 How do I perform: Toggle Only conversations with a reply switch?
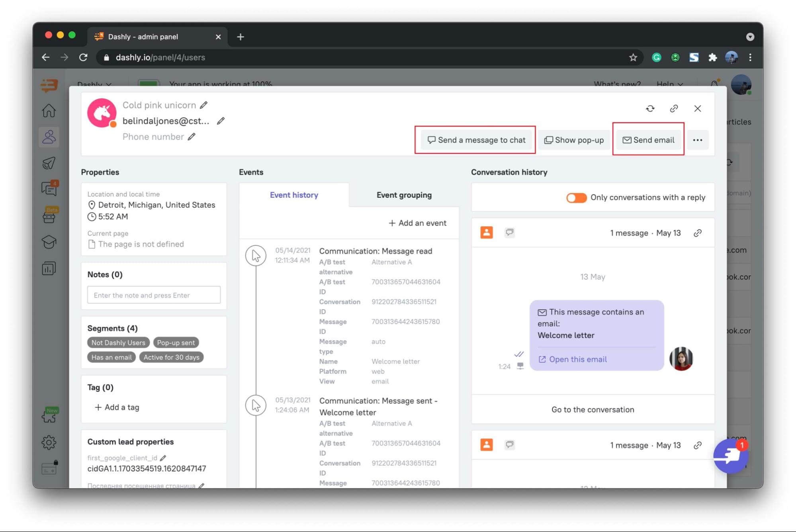coord(576,197)
